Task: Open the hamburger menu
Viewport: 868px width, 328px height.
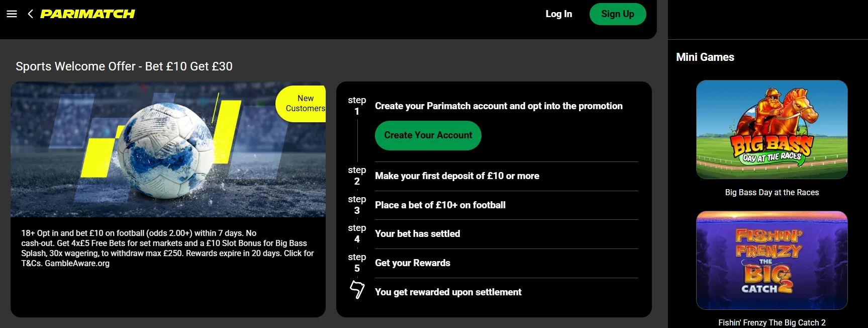Action: (x=12, y=14)
